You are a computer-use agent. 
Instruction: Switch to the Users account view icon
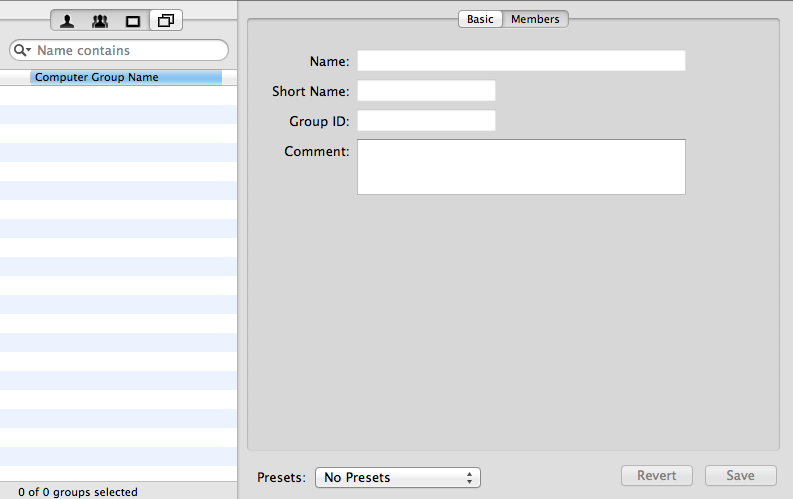tap(67, 21)
